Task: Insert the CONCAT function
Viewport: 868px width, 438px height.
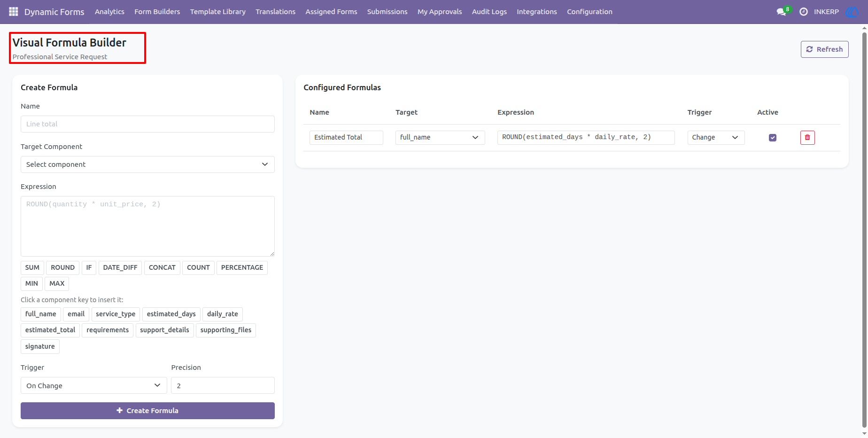Action: pyautogui.click(x=162, y=268)
